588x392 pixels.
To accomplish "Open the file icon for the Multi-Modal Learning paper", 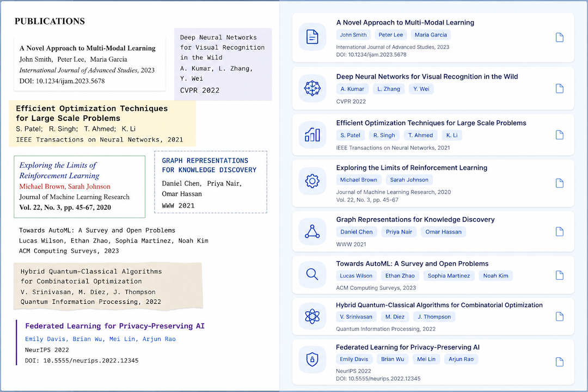I will (559, 37).
